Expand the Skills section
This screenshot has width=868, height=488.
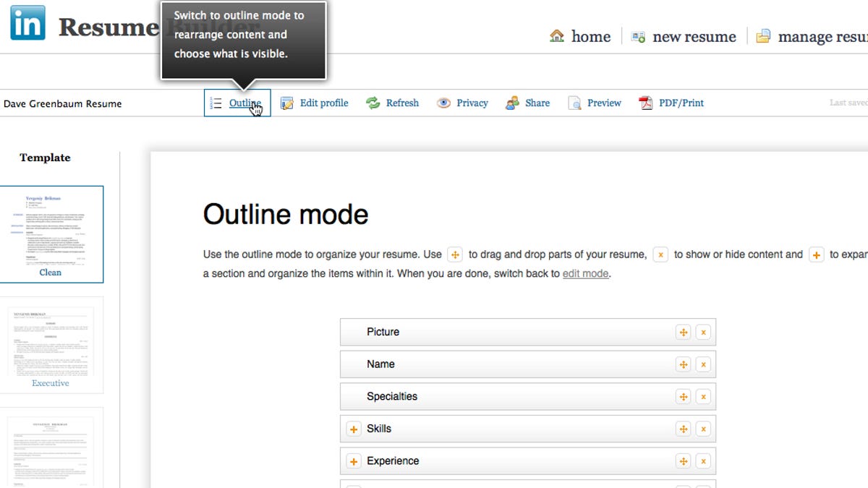pos(354,429)
